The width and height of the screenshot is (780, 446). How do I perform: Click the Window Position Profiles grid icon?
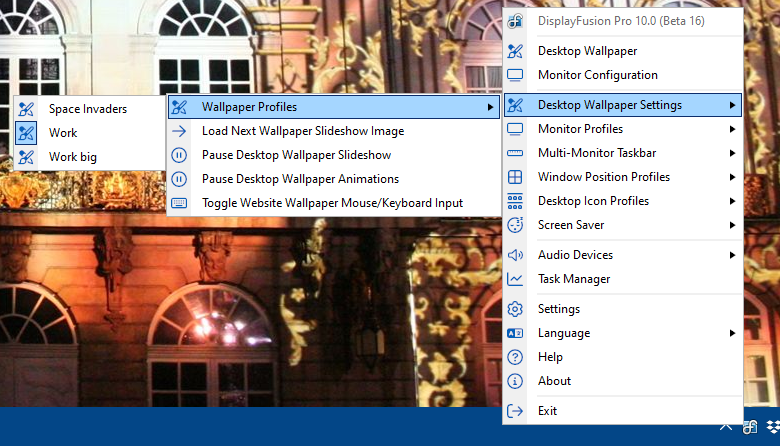(515, 177)
